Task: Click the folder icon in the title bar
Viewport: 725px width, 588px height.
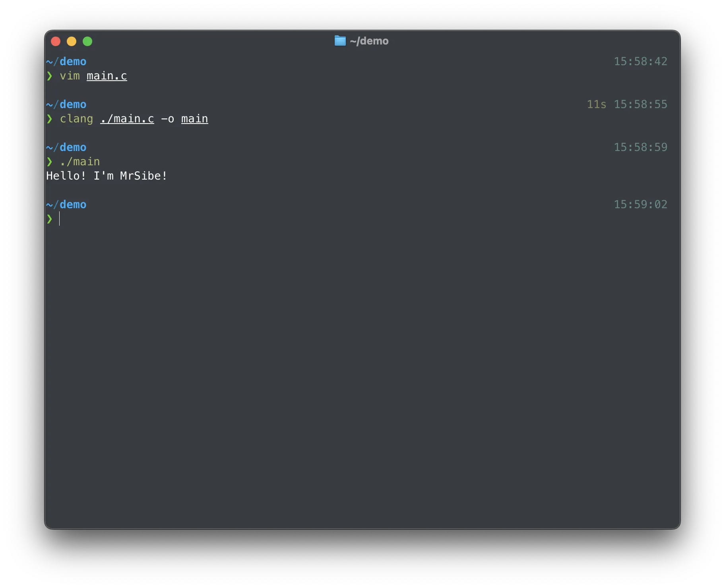Action: 340,41
